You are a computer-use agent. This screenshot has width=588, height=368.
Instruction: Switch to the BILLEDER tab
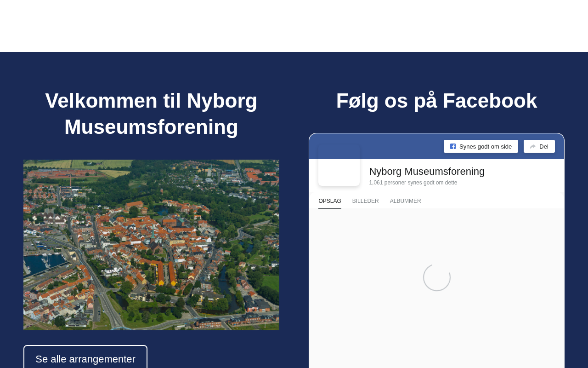(x=366, y=201)
